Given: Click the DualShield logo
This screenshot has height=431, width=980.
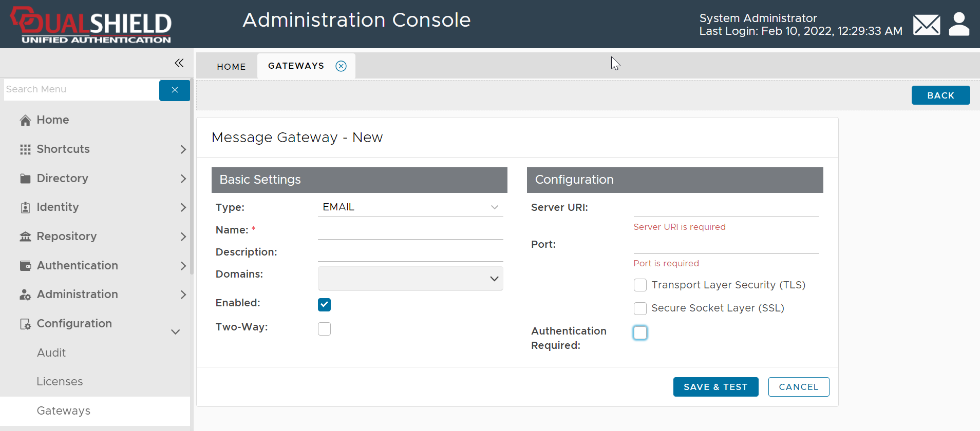Looking at the screenshot, I should point(91,25).
